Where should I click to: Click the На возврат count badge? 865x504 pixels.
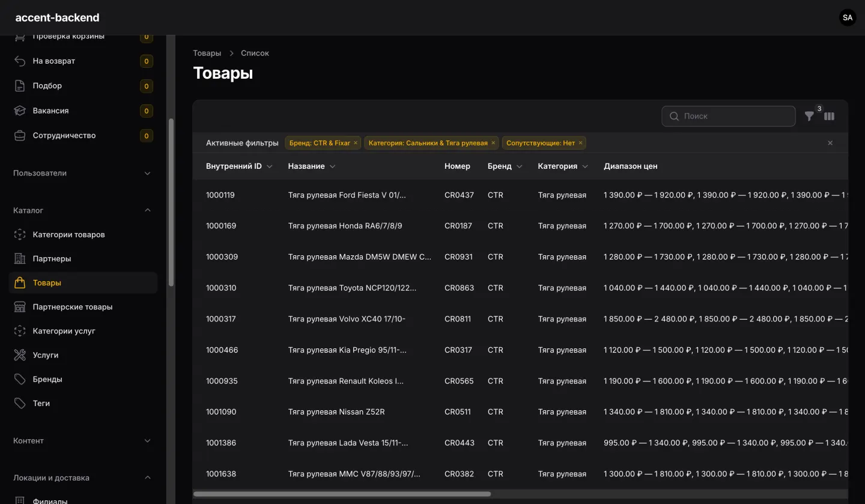146,61
